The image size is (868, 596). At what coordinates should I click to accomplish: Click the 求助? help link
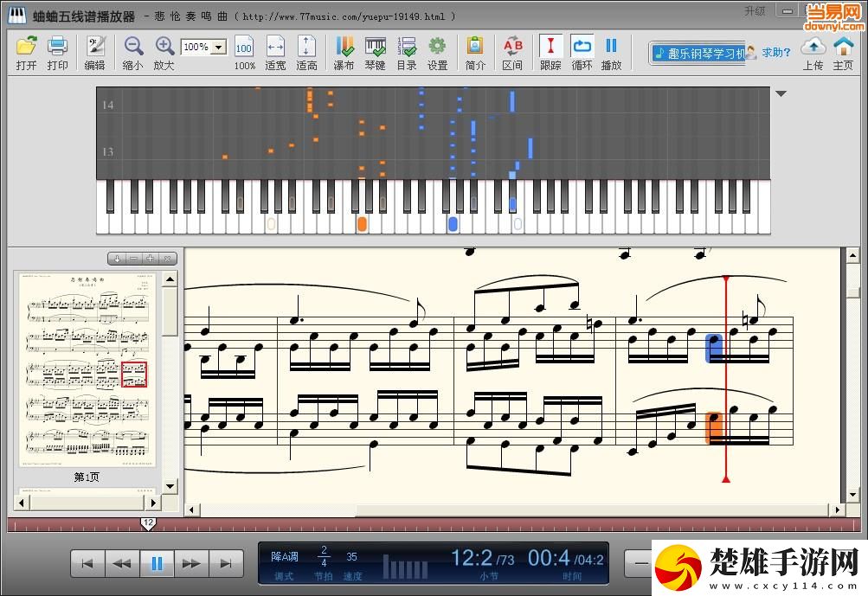[x=776, y=53]
